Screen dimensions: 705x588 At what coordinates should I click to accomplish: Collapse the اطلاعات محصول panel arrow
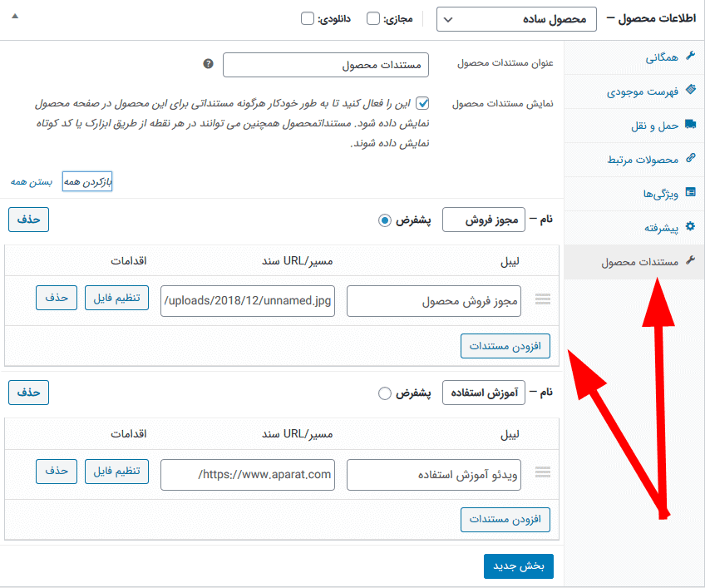tap(15, 16)
